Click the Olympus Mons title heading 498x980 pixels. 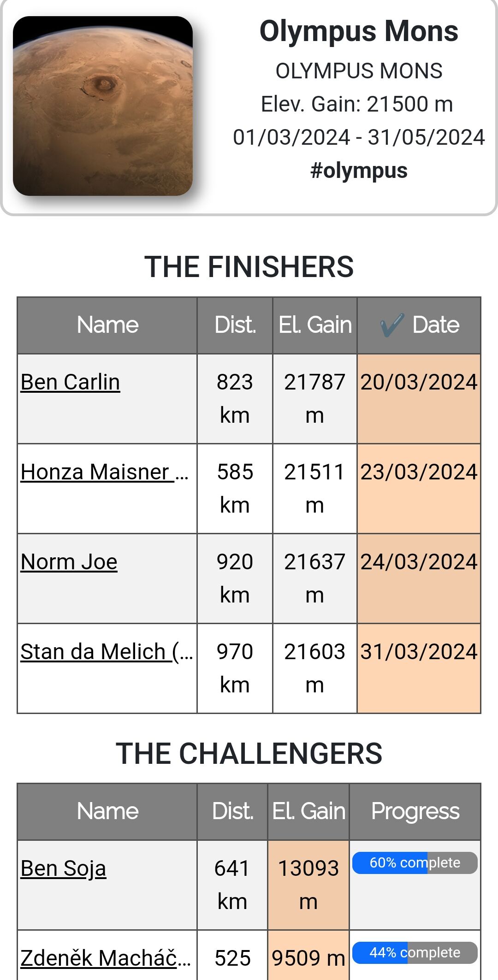(x=359, y=31)
